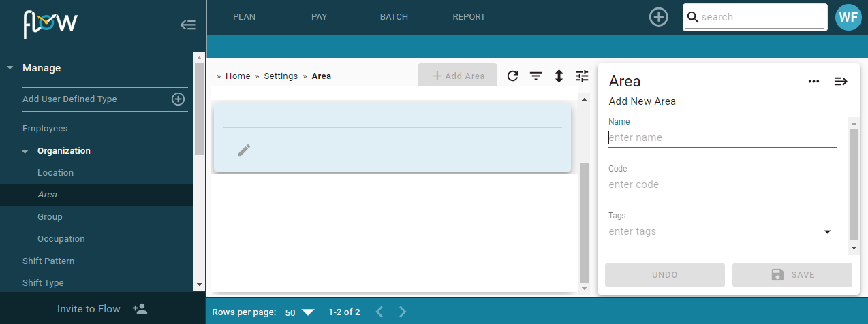This screenshot has width=868, height=324.
Task: Collapse the sidebar with arrow icon
Action: click(188, 25)
